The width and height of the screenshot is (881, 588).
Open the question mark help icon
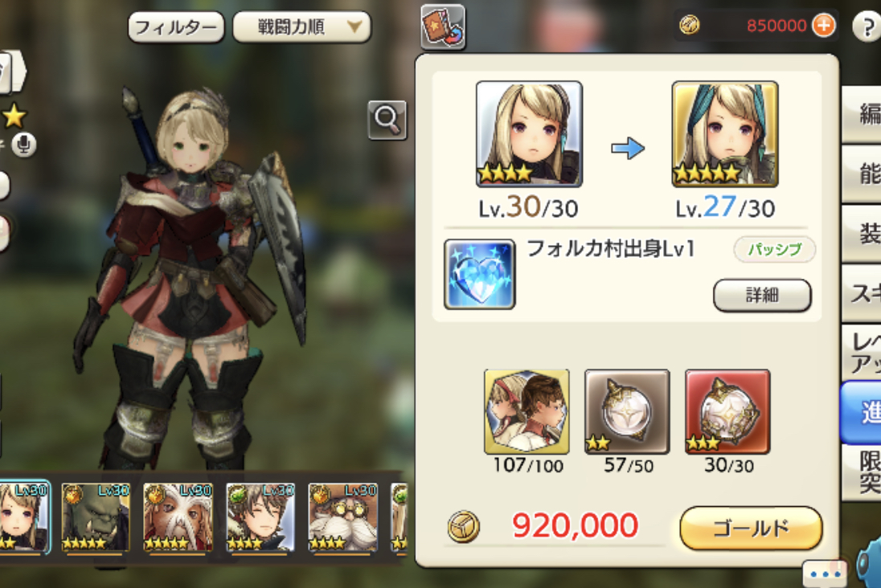coord(867,27)
